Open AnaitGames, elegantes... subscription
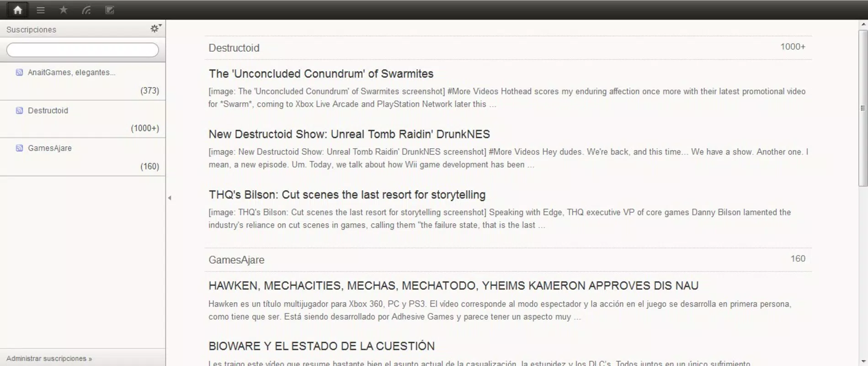Image resolution: width=868 pixels, height=366 pixels. coord(71,72)
